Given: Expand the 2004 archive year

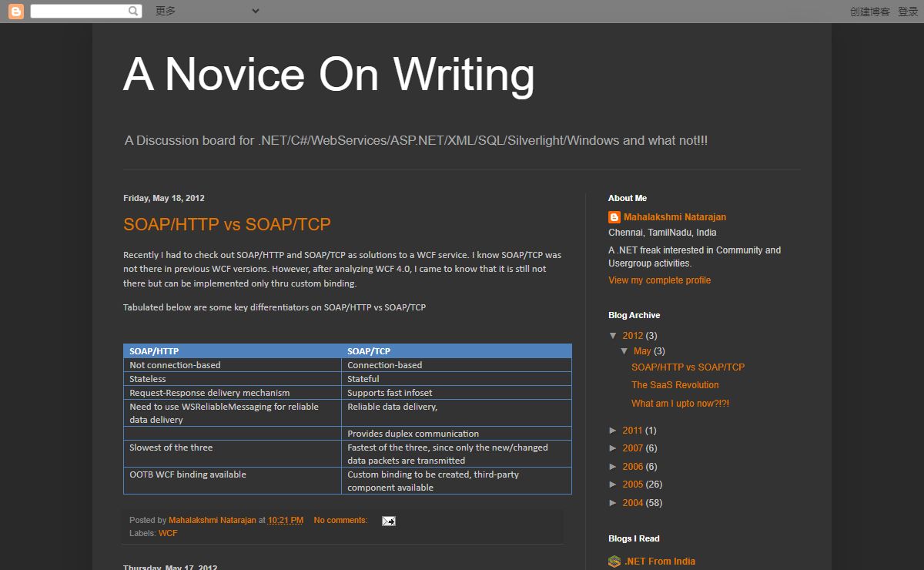Looking at the screenshot, I should 614,503.
